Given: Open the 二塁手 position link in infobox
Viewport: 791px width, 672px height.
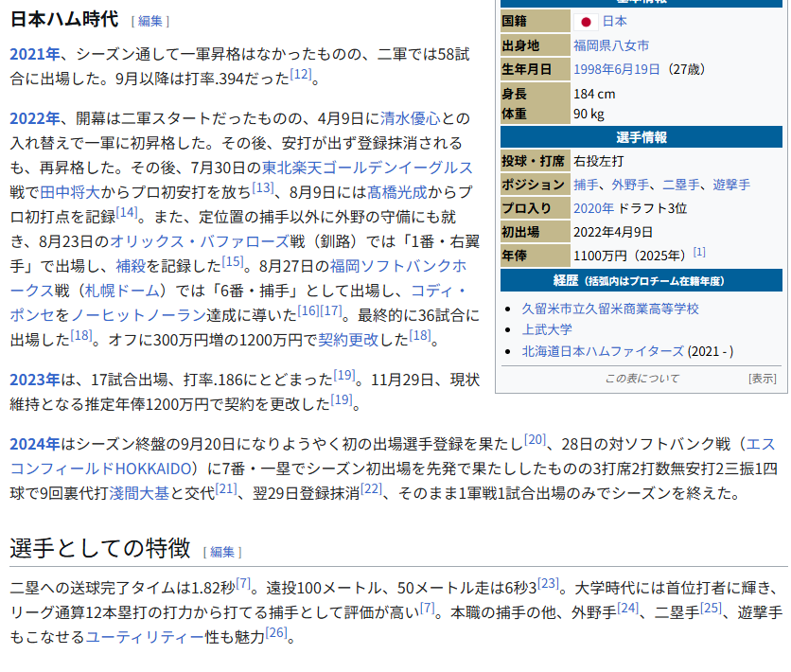Looking at the screenshot, I should pyautogui.click(x=680, y=185).
